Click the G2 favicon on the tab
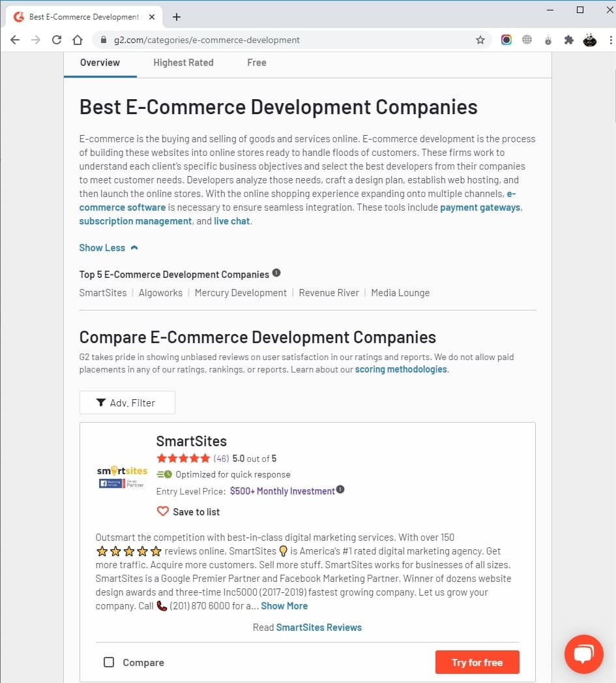 pos(19,17)
